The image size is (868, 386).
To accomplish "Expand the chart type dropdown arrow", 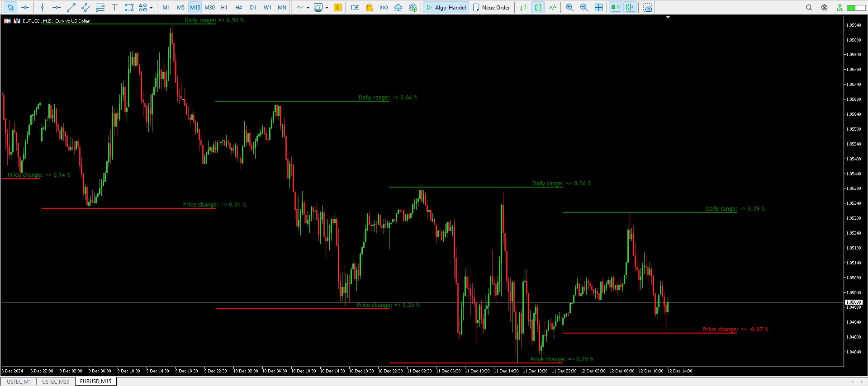I will click(308, 7).
